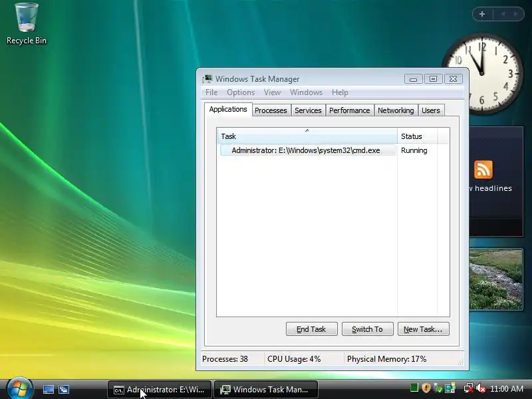Click the green checkmark tray icon
532x399 pixels.
438,388
